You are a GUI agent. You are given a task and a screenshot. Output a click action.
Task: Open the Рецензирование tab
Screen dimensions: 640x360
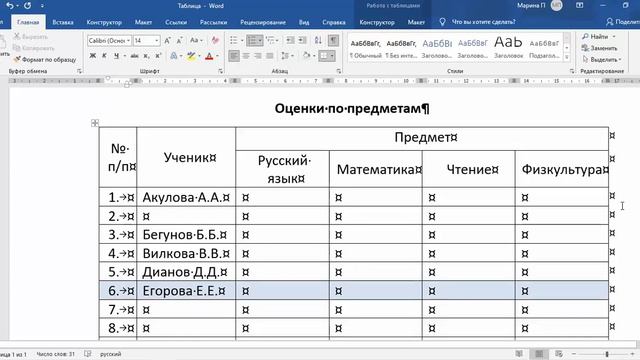click(263, 22)
